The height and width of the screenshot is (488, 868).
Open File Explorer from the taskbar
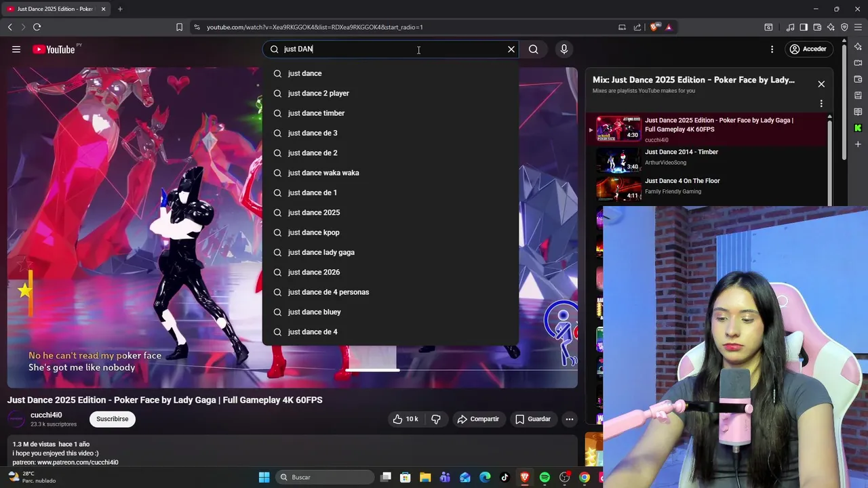[x=425, y=477]
